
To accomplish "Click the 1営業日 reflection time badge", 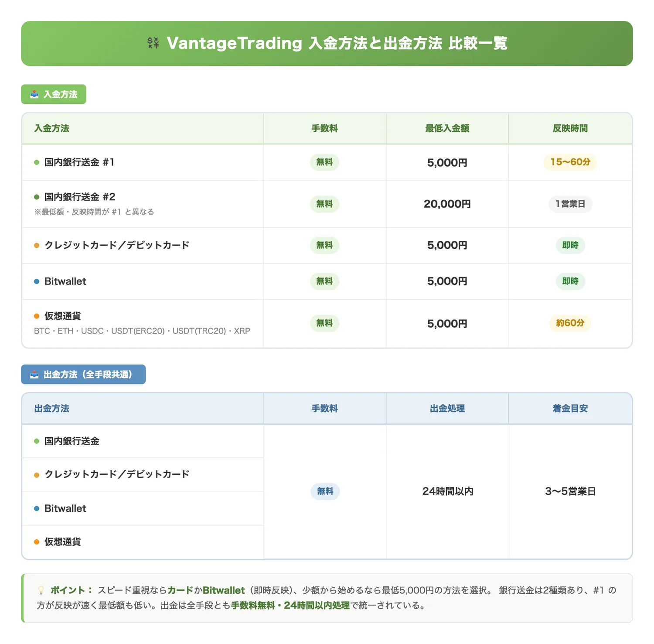I will point(570,204).
